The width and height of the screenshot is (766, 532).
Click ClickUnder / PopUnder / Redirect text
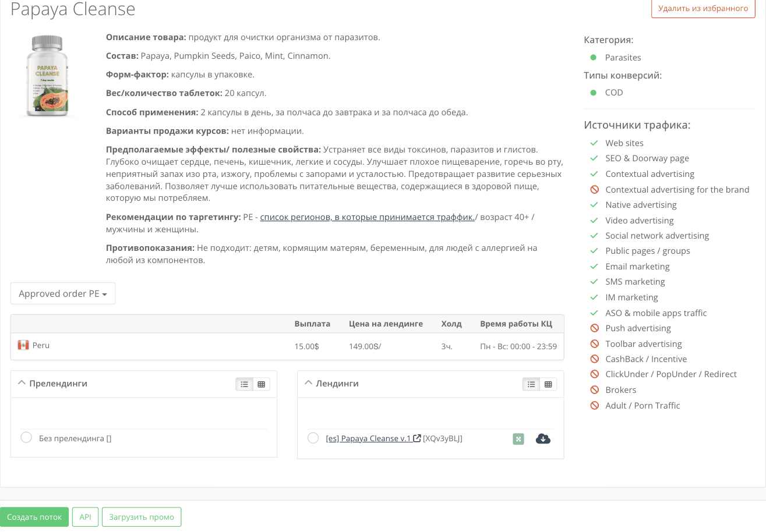point(671,374)
